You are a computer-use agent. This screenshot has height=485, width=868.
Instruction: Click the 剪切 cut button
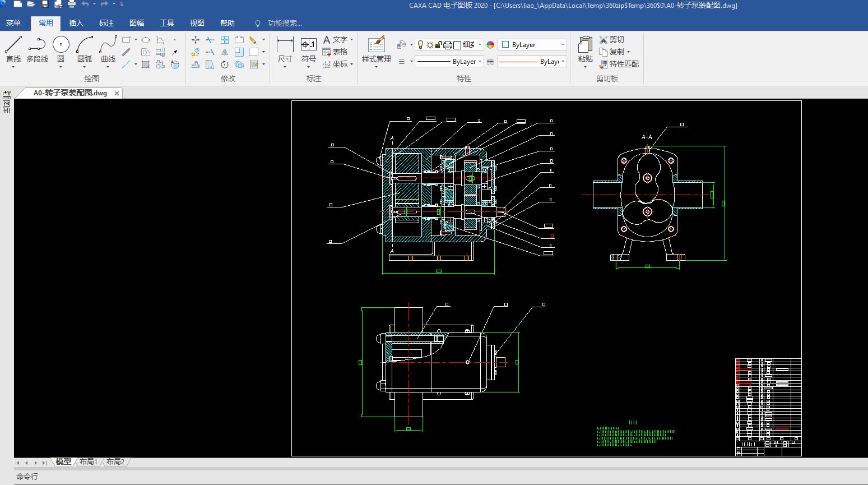tap(612, 39)
